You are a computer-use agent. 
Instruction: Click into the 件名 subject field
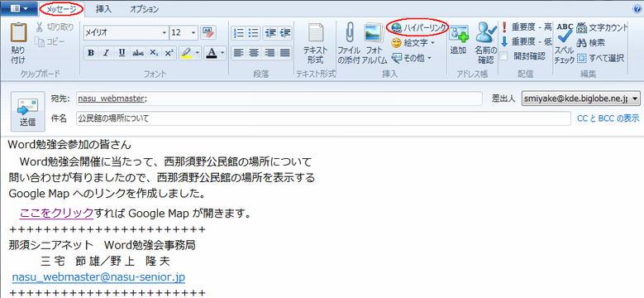pyautogui.click(x=323, y=119)
